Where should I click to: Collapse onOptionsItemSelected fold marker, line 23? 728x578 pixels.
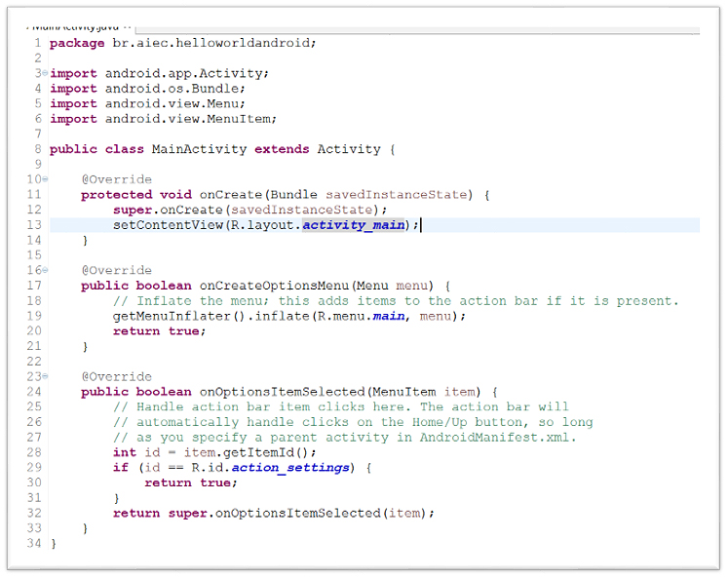pos(45,376)
